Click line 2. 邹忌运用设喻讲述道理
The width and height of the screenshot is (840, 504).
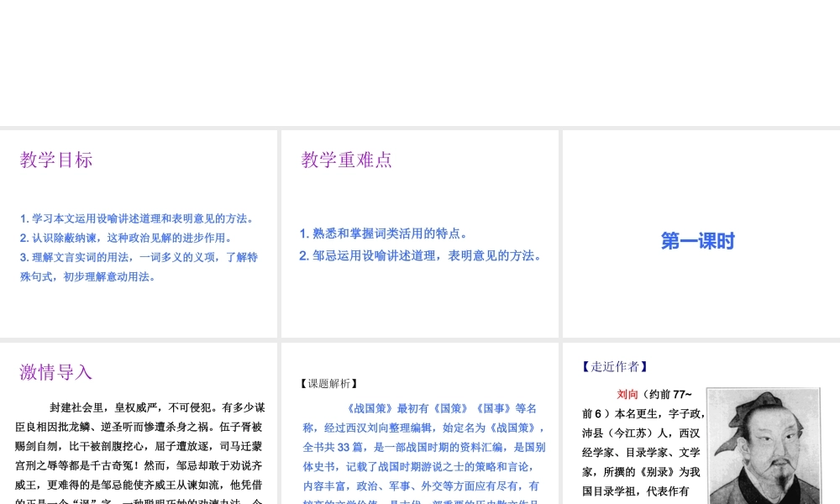[423, 256]
